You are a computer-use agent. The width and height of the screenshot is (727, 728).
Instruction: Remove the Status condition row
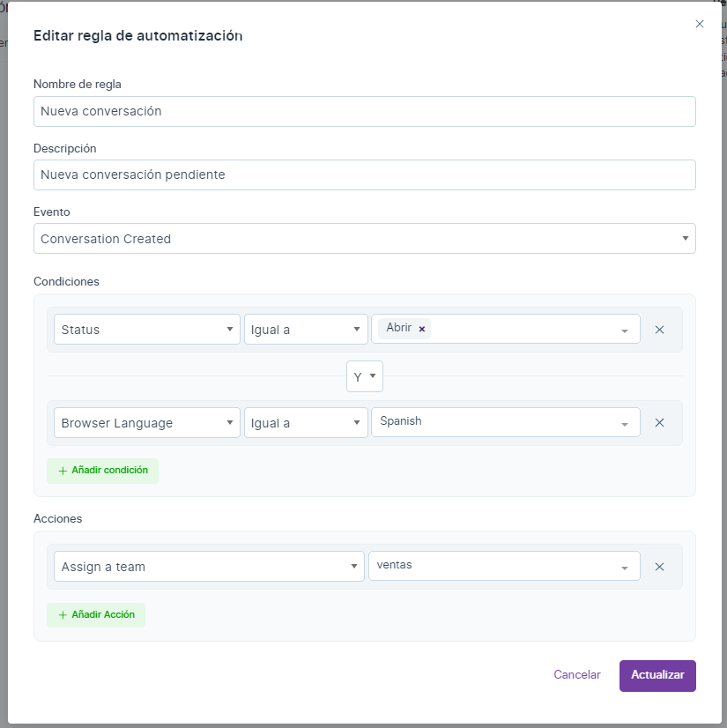pyautogui.click(x=659, y=330)
